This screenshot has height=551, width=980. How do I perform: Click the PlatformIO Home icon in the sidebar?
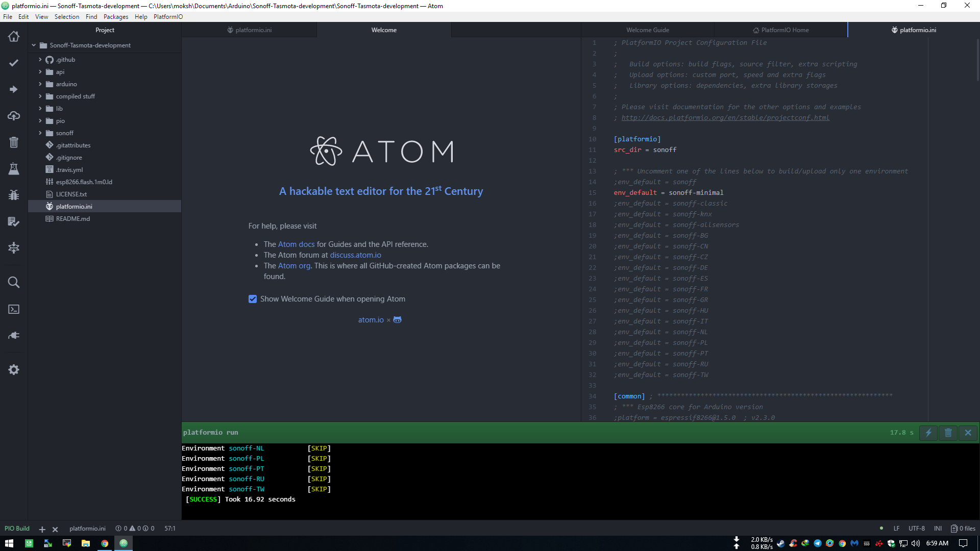coord(14,36)
